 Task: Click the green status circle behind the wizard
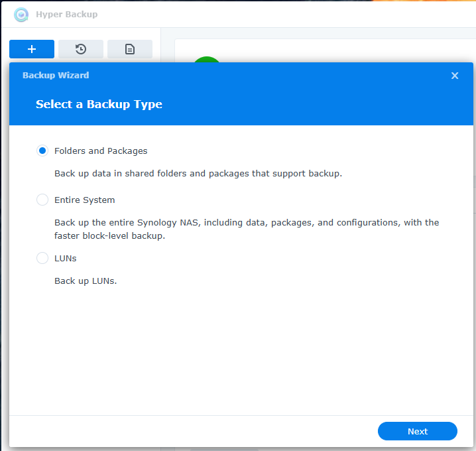click(x=207, y=60)
